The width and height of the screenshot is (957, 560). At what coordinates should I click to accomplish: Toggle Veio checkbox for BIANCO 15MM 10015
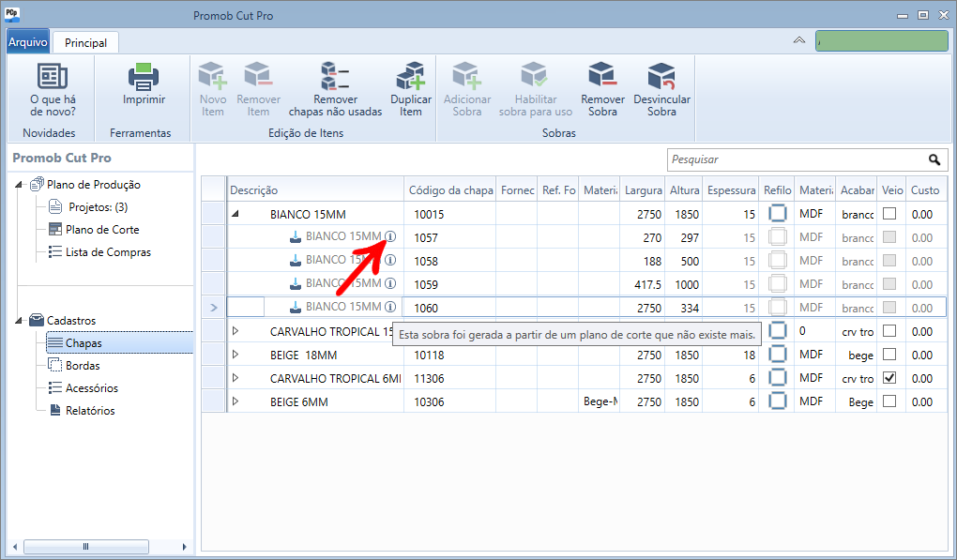point(889,214)
